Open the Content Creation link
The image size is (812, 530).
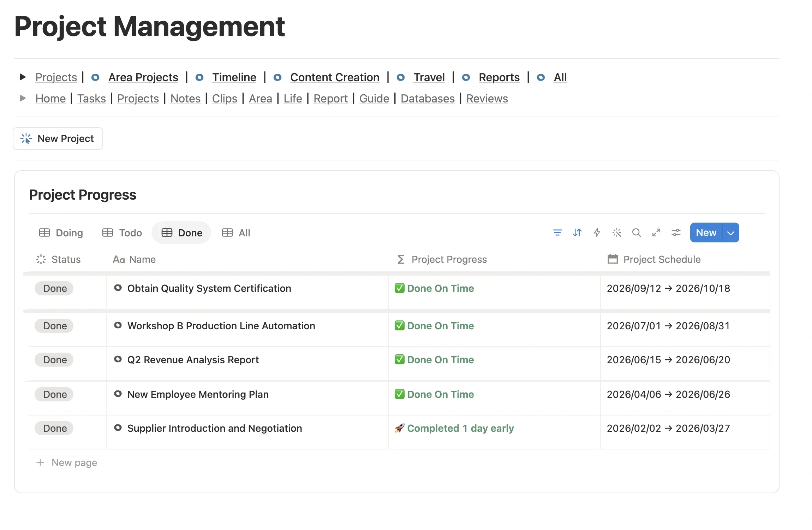click(x=335, y=77)
